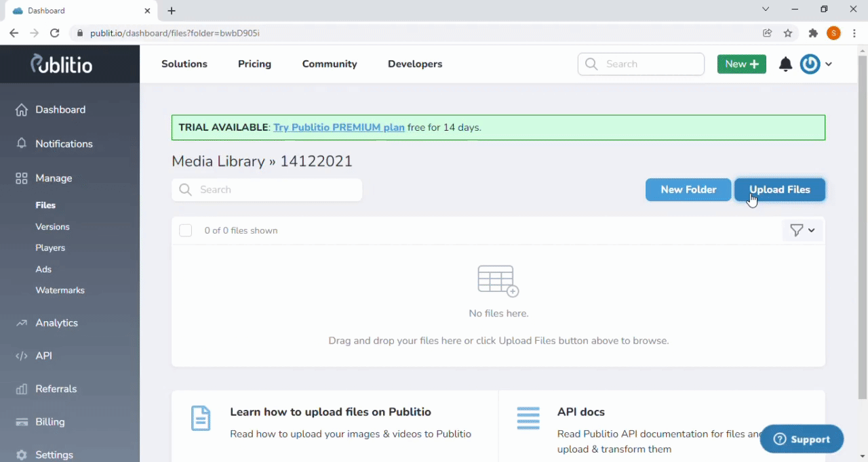The width and height of the screenshot is (868, 462).
Task: Click the notifications bell icon
Action: coord(785,64)
